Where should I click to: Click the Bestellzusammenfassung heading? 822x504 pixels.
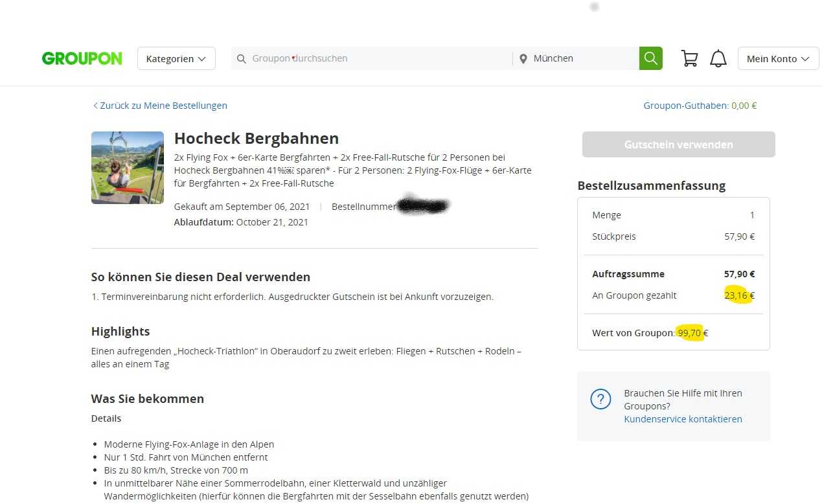(x=651, y=186)
